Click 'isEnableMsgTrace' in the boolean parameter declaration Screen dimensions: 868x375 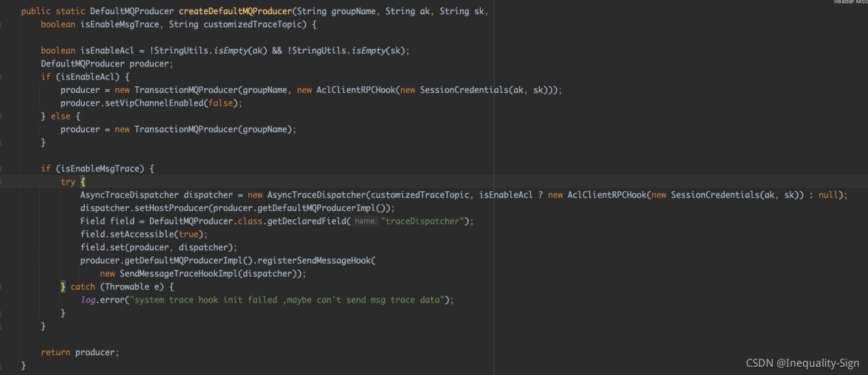(x=119, y=24)
